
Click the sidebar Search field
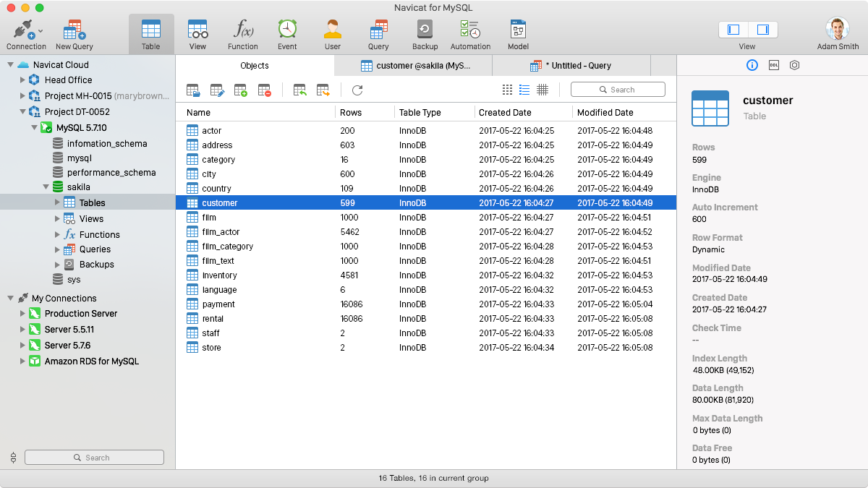point(94,458)
